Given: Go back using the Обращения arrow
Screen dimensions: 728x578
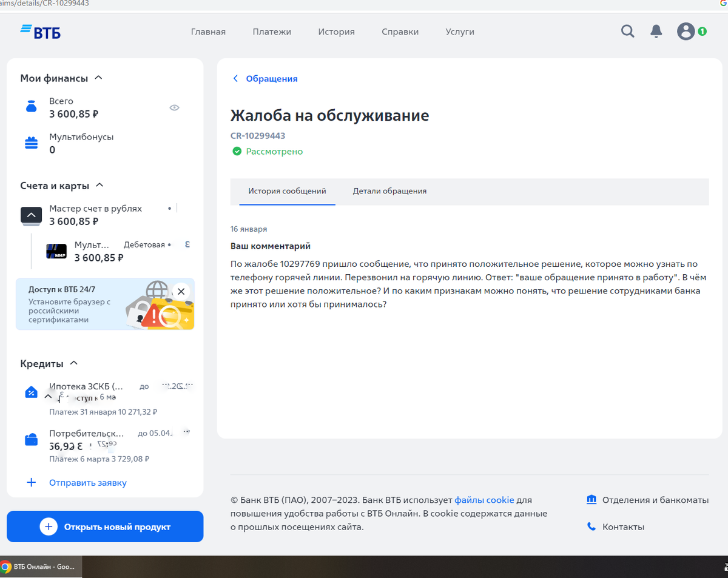Looking at the screenshot, I should click(x=235, y=78).
